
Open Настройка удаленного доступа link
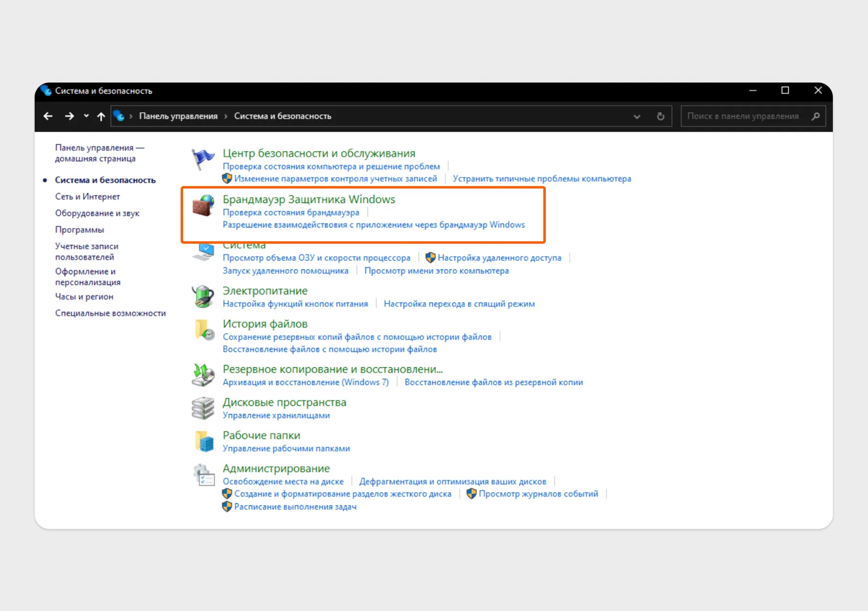pyautogui.click(x=499, y=258)
